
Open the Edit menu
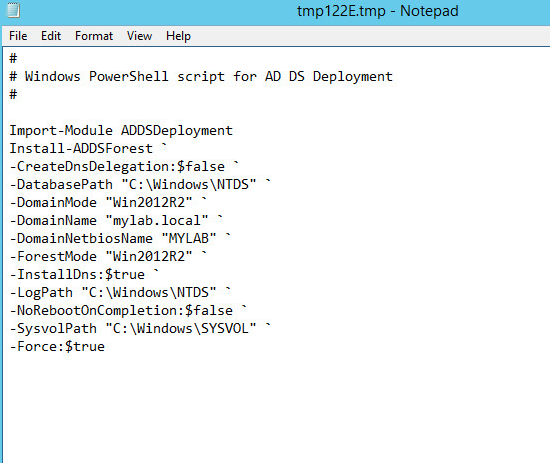pyautogui.click(x=51, y=36)
